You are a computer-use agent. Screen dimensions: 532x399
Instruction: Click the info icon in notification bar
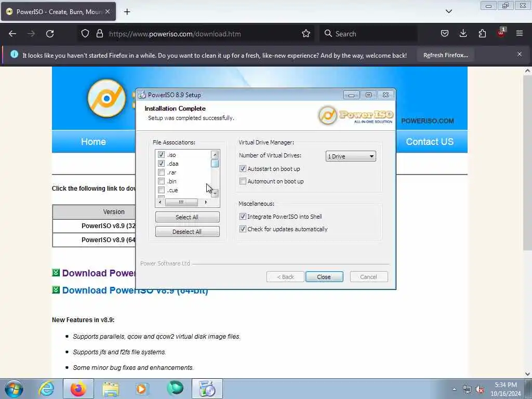point(14,54)
